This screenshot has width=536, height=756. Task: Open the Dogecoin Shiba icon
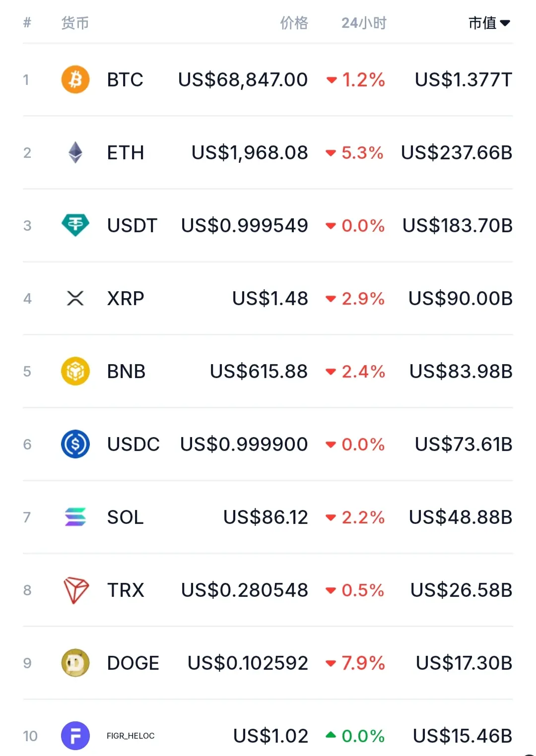coord(75,663)
